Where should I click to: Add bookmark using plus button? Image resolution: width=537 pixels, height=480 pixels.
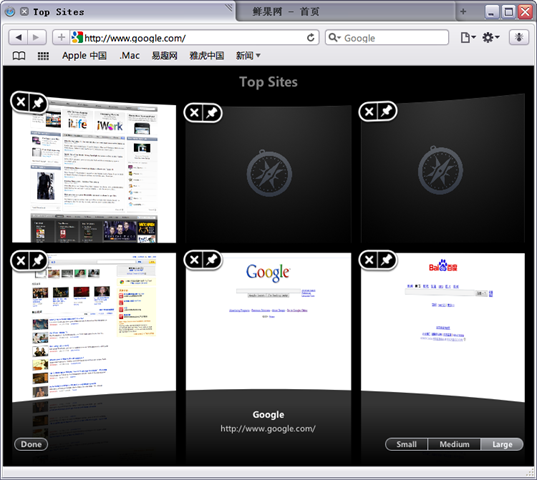[61, 37]
